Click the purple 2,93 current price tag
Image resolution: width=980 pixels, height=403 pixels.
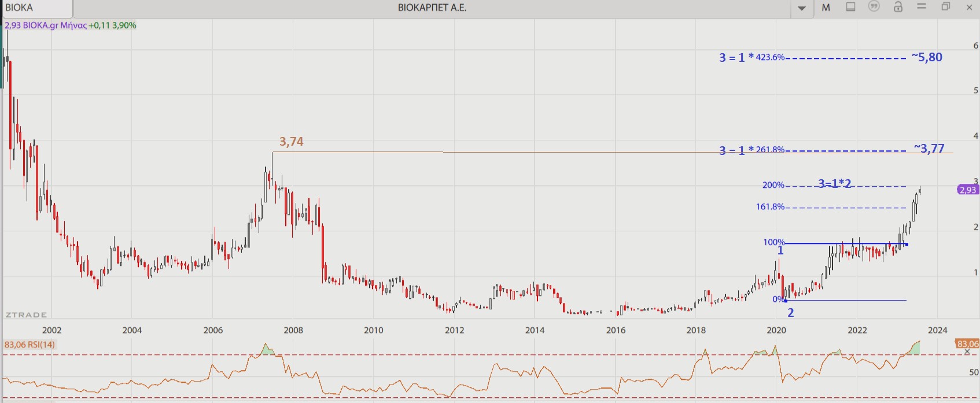point(967,190)
